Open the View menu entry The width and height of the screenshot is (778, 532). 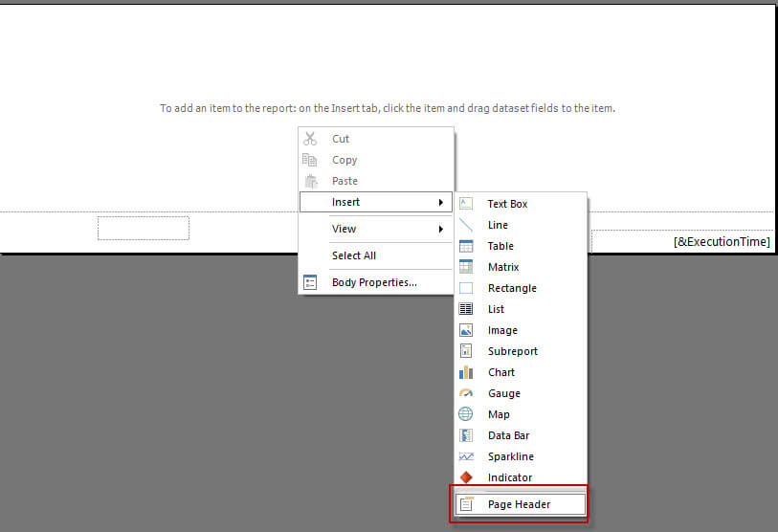pos(376,229)
